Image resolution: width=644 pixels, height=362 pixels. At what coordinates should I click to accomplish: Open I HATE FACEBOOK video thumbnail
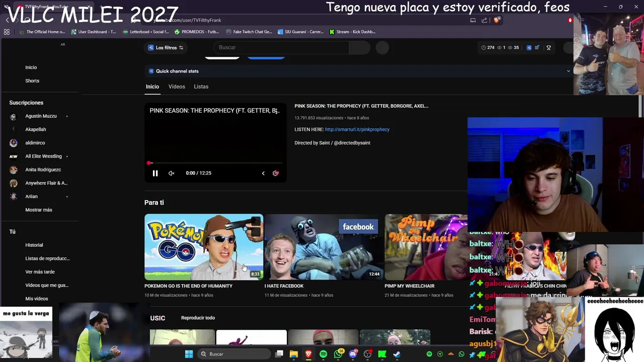tap(323, 247)
